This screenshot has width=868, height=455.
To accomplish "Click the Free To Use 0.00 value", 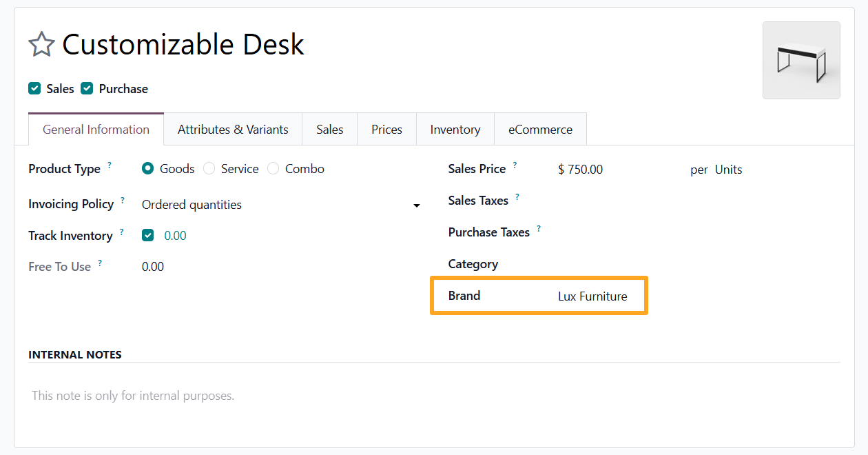I will tap(153, 267).
